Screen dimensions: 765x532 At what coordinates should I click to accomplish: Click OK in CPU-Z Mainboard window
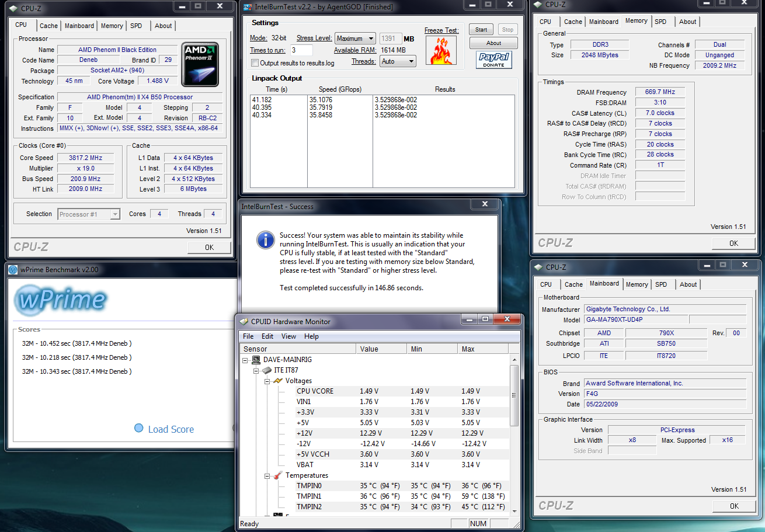733,506
